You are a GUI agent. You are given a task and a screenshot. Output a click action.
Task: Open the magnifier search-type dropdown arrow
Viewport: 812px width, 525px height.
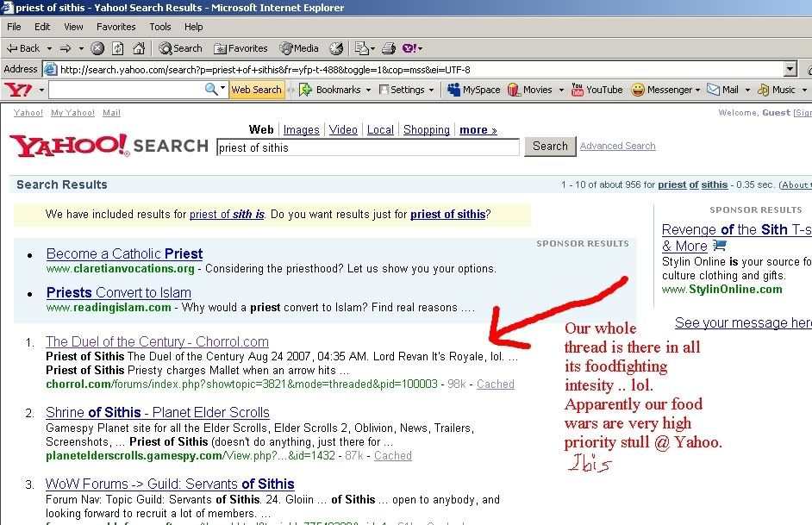[x=222, y=88]
